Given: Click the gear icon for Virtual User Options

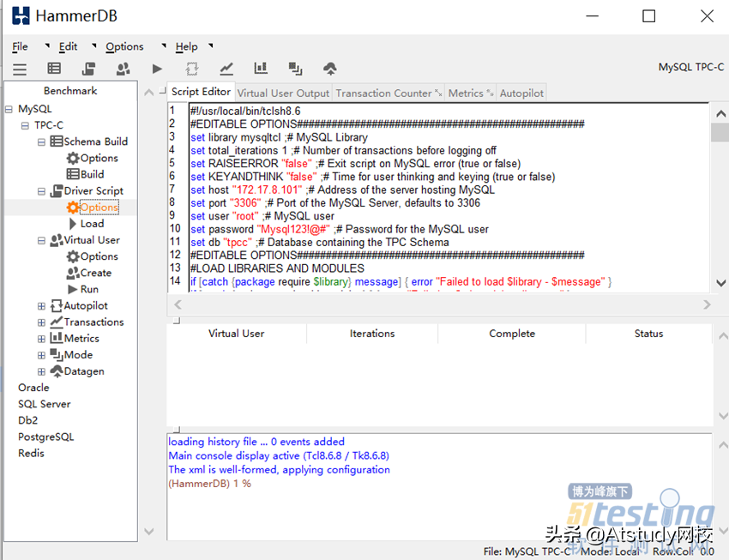Looking at the screenshot, I should tap(73, 256).
